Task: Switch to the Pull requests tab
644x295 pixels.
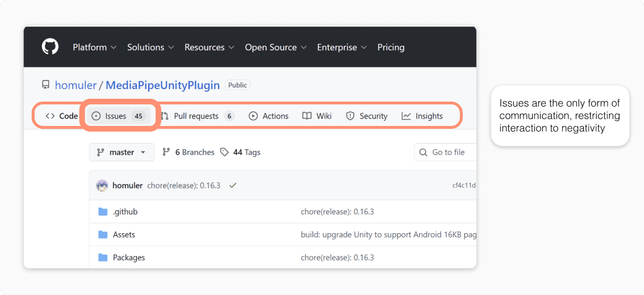Action: coord(197,116)
